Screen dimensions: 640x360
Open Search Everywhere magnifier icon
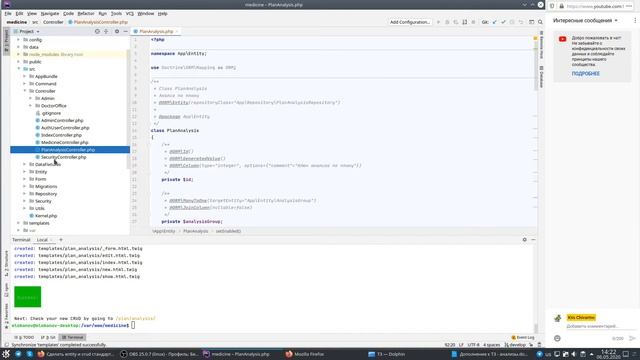pyautogui.click(x=540, y=22)
